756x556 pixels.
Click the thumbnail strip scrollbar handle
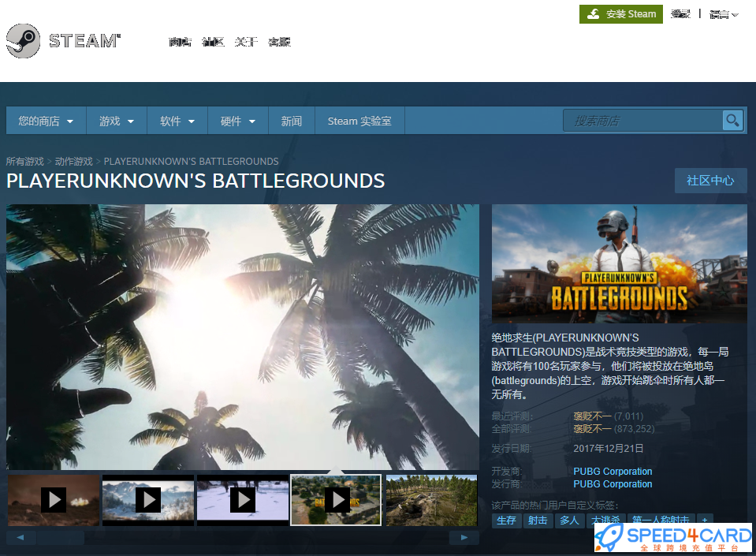tap(60, 538)
